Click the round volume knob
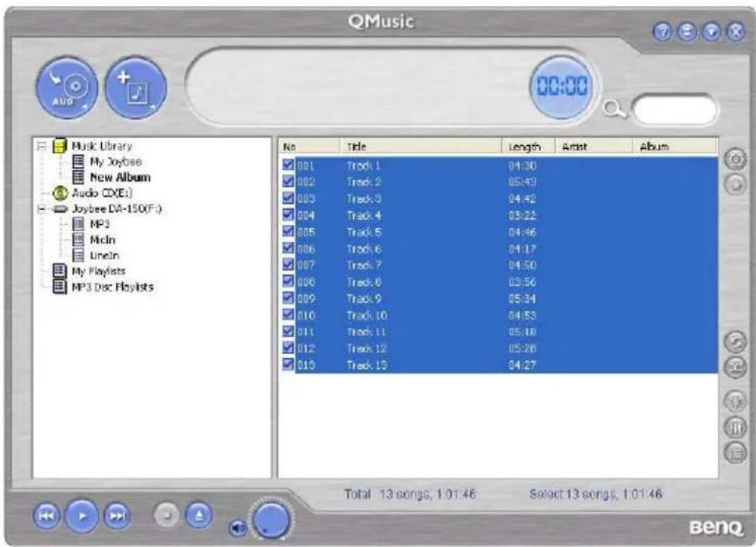Image resolution: width=756 pixels, height=547 pixels. 271,520
